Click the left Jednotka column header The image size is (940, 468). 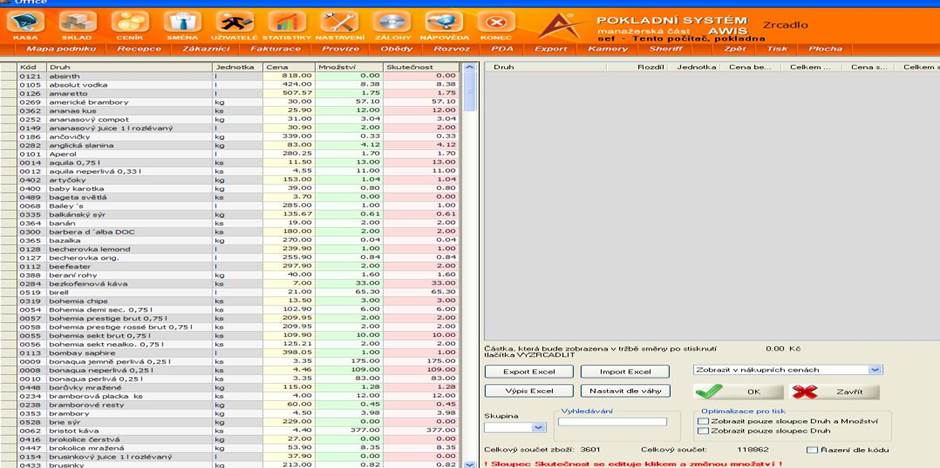[238, 67]
